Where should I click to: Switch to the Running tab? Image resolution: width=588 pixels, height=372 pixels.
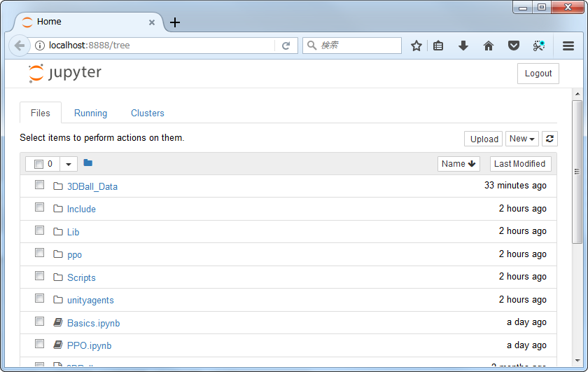(x=90, y=113)
